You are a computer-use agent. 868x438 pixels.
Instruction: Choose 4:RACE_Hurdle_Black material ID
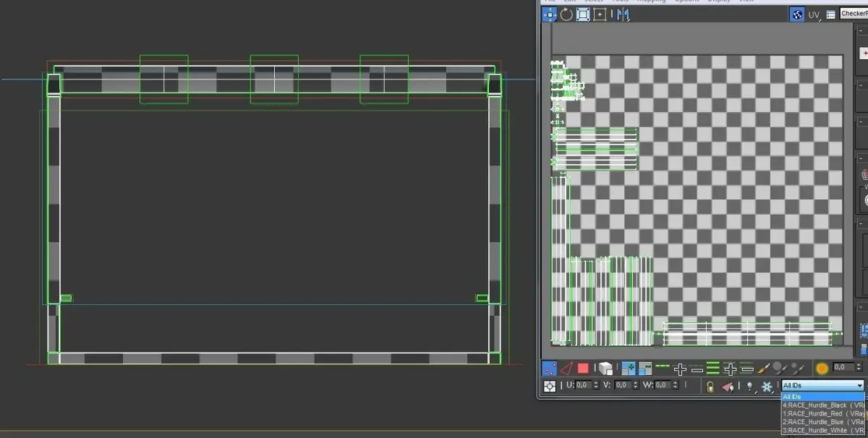click(x=822, y=405)
